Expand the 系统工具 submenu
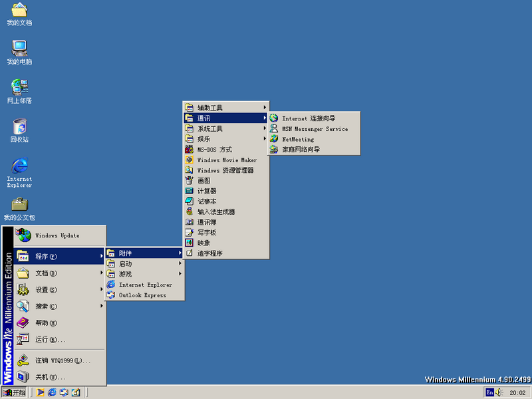This screenshot has height=399, width=532. pos(226,128)
